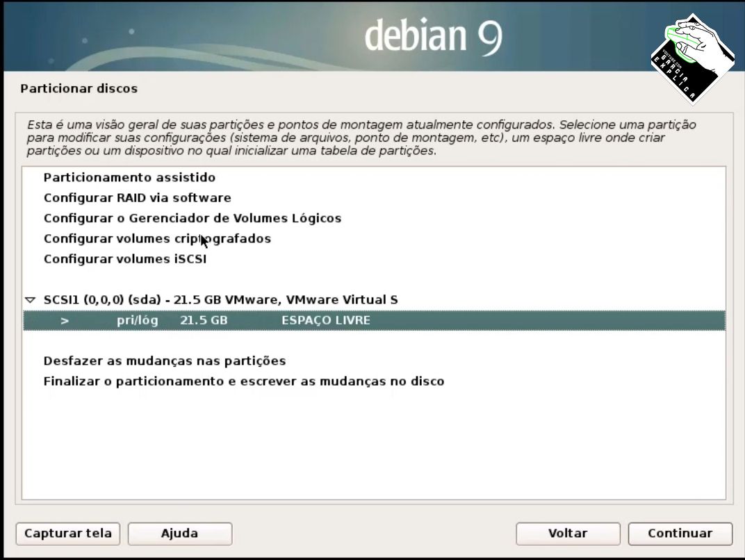Collapse the SCSI1 (sda) disk triangle
Viewport: 745px width, 560px height.
point(31,300)
